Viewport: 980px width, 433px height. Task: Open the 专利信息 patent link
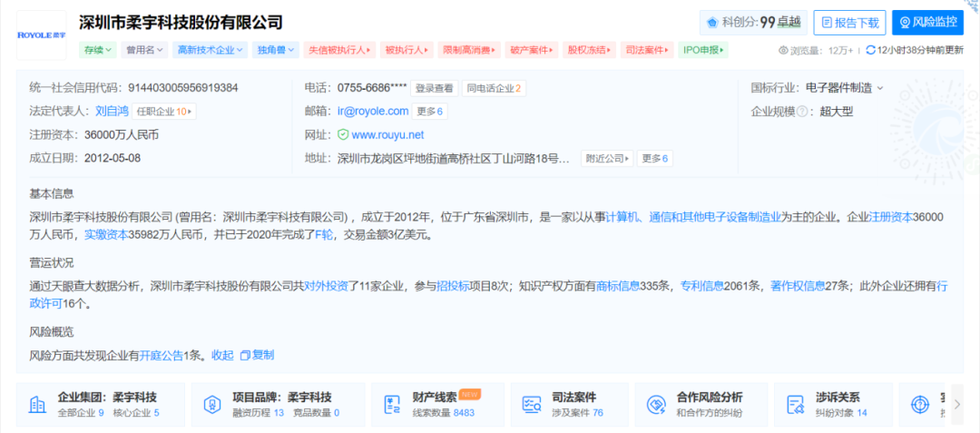pyautogui.click(x=701, y=286)
